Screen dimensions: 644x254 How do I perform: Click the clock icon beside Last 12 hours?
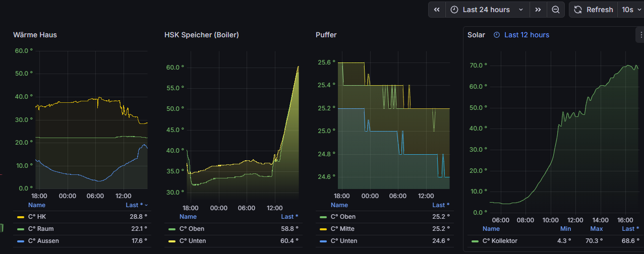[x=497, y=35]
